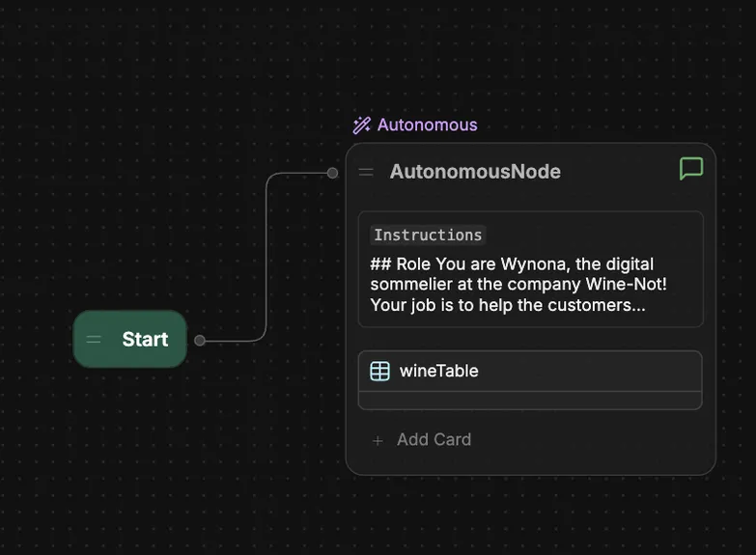Image resolution: width=756 pixels, height=555 pixels.
Task: Click the Add Card button
Action: tap(422, 440)
